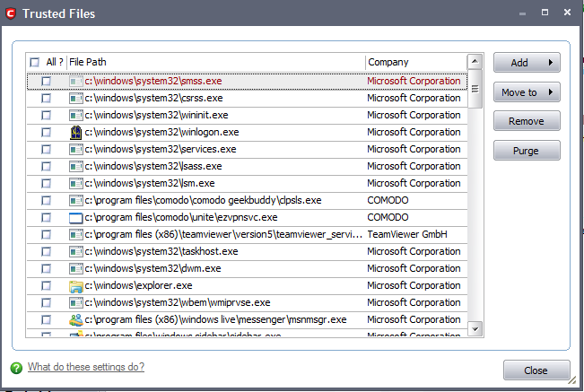
Task: Sort by the File Path column header
Action: (x=215, y=62)
